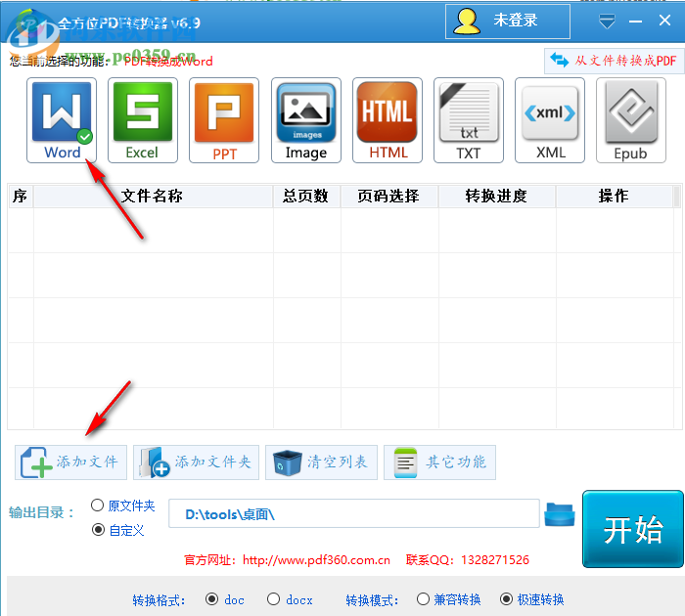
Task: Open 其它功能 other functions
Action: pos(439,462)
